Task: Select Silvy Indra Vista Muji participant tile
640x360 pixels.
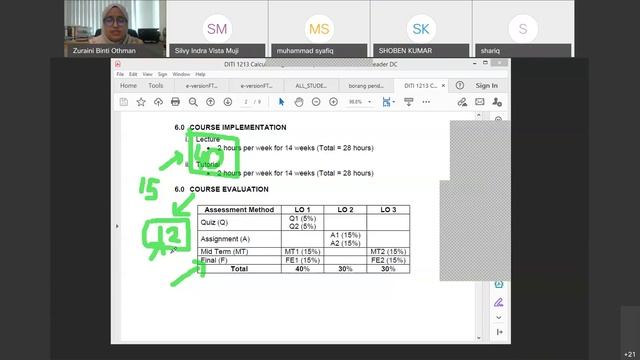Action: click(217, 29)
